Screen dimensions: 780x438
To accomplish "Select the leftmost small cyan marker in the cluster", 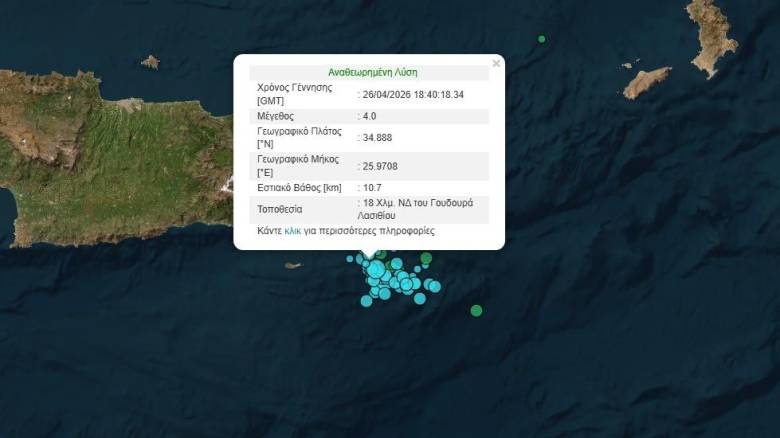I will coord(350,259).
